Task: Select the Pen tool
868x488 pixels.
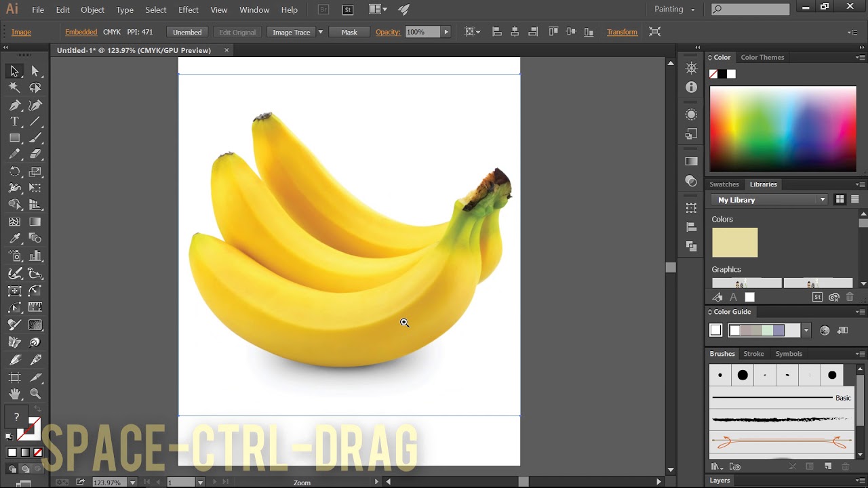Action: [x=14, y=105]
